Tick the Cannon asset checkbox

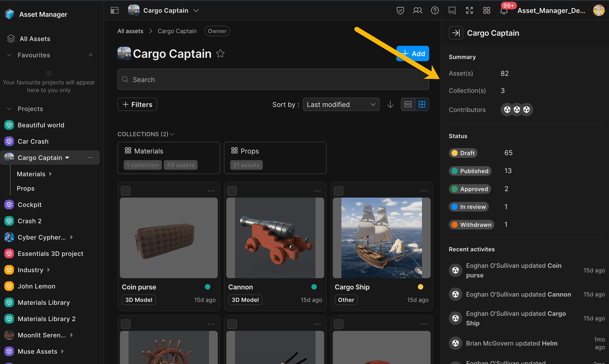(x=232, y=191)
